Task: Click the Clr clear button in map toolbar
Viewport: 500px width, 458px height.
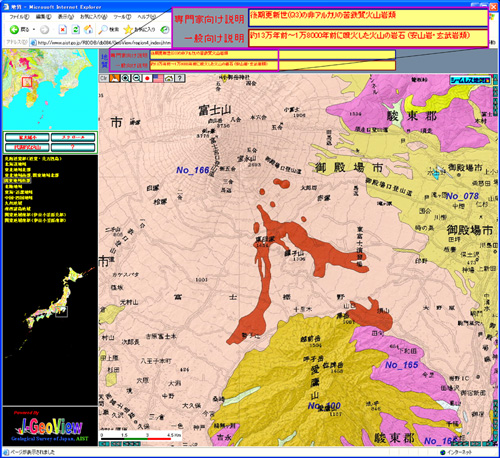Action: (x=104, y=78)
